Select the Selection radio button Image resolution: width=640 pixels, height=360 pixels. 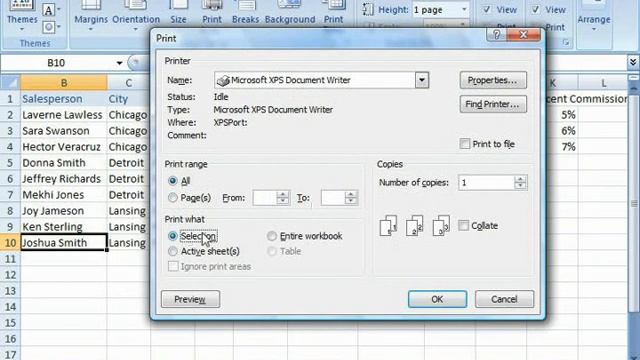[x=173, y=236]
